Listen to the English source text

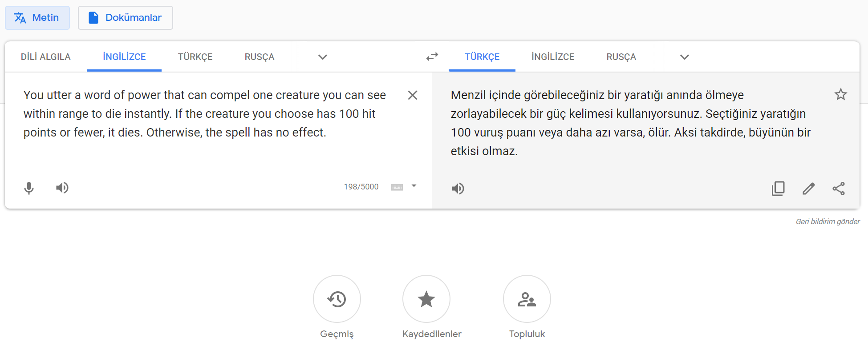(x=62, y=188)
